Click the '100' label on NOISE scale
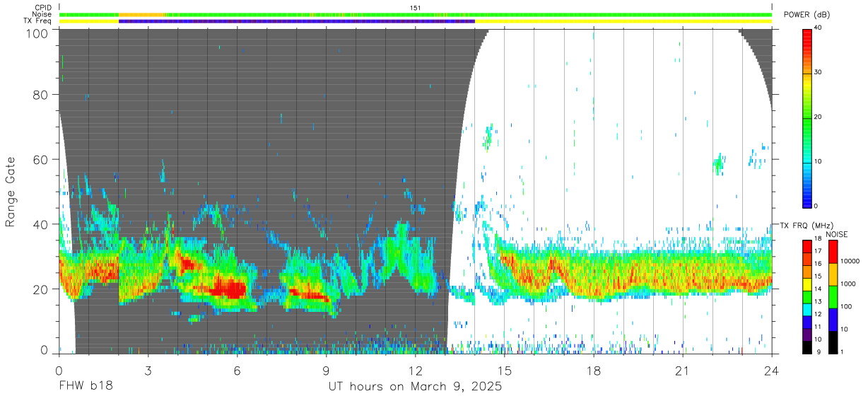Viewport: 868px width, 401px height. coord(846,306)
